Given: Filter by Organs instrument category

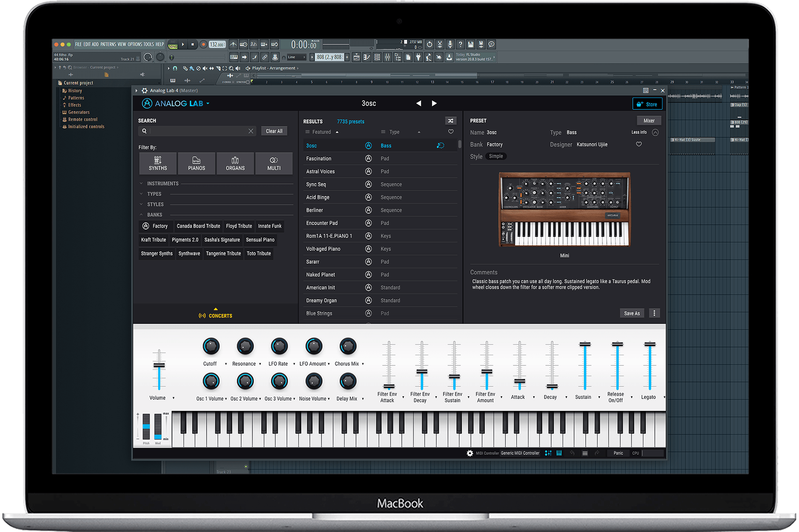Looking at the screenshot, I should [235, 163].
